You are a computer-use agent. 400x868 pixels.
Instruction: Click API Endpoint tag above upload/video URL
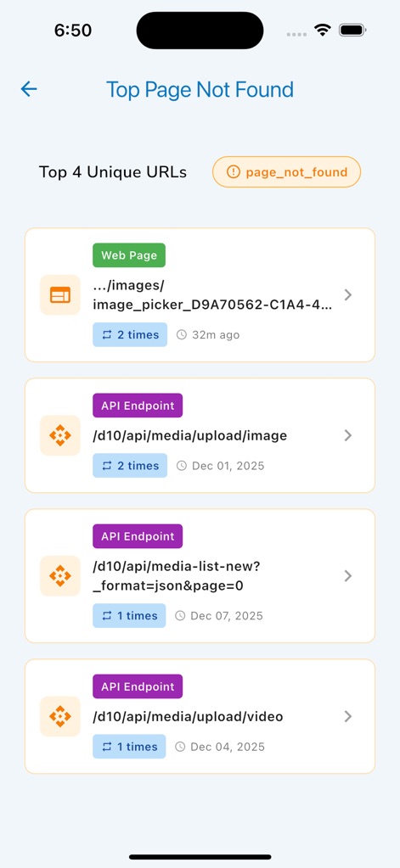pos(138,686)
